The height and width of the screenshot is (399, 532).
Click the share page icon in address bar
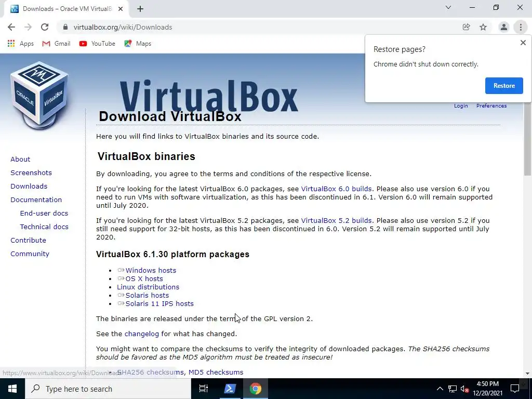tap(466, 27)
